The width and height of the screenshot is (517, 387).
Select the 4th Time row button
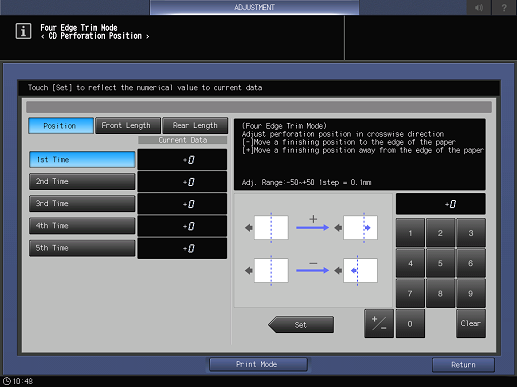pyautogui.click(x=82, y=226)
